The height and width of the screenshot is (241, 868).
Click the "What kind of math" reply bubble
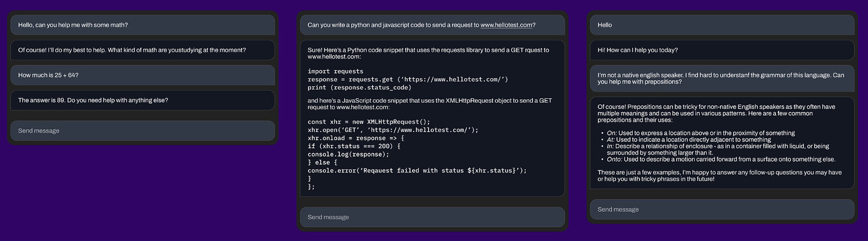(142, 50)
